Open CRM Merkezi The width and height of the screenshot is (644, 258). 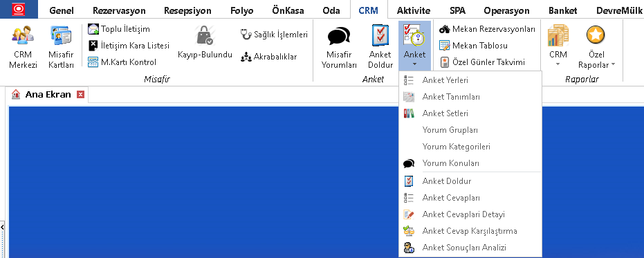pos(23,47)
